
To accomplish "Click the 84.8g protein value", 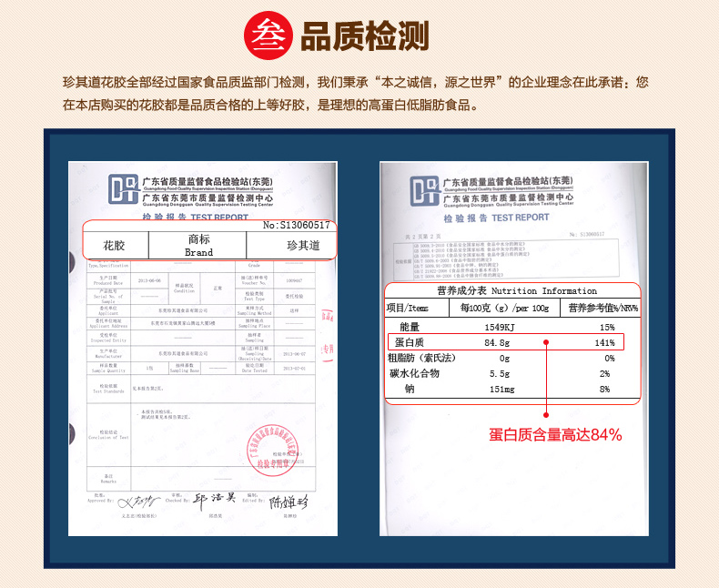I will point(497,342).
